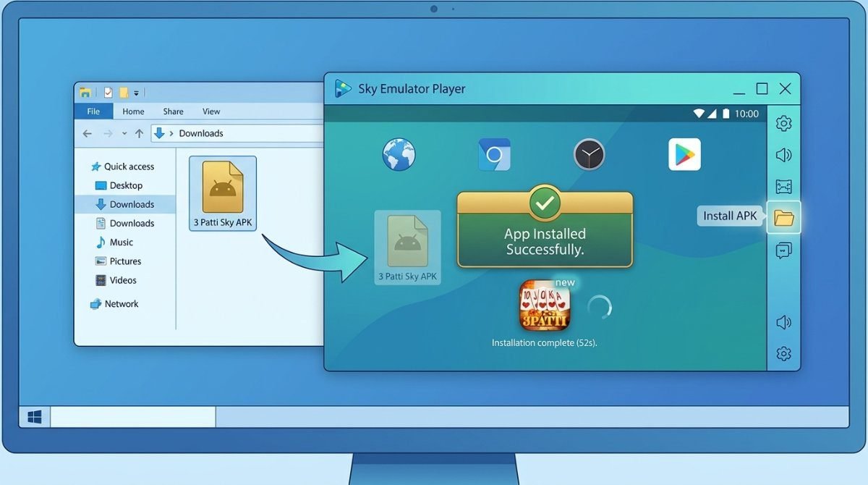The width and height of the screenshot is (868, 485).
Task: Click the taskbar search box
Action: (133, 417)
